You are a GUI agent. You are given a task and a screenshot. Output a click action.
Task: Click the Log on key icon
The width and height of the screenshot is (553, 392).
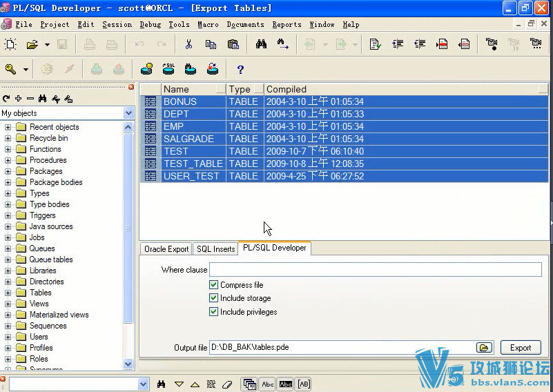pyautogui.click(x=10, y=69)
